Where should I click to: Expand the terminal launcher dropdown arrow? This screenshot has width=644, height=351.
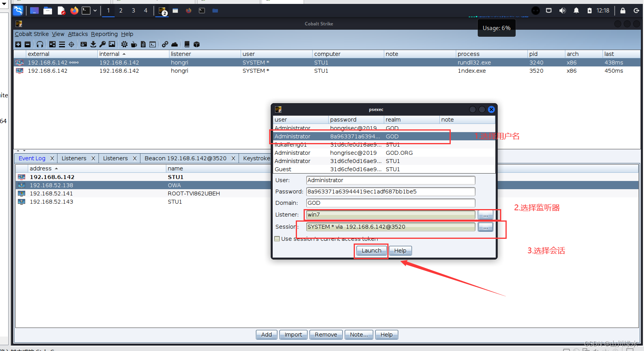(x=95, y=11)
